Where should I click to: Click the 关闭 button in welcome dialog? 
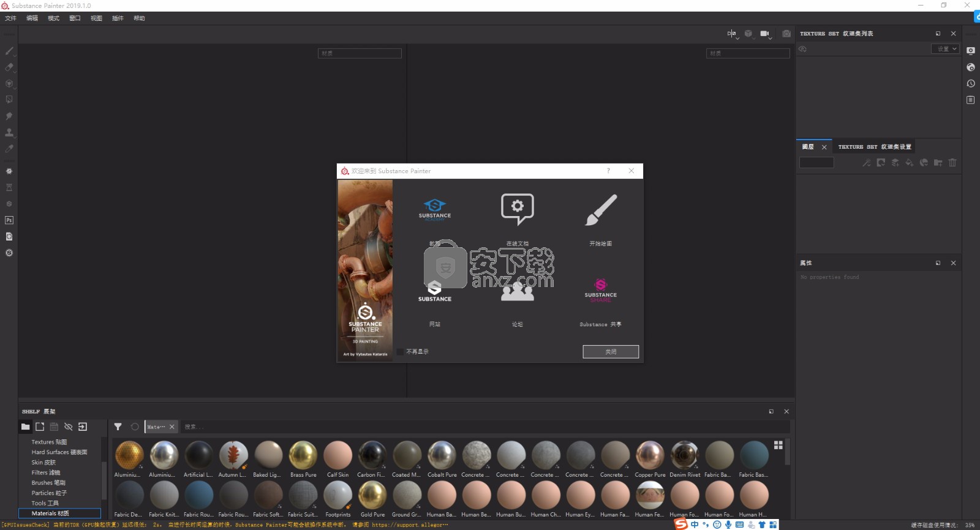coord(611,352)
